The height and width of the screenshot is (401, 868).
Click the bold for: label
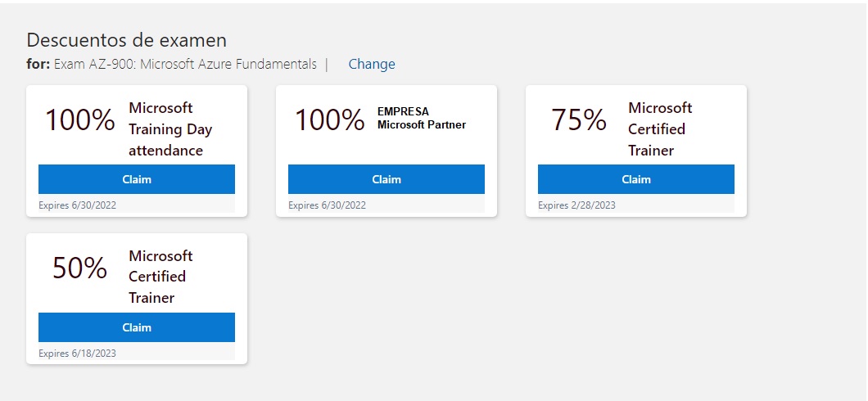pyautogui.click(x=38, y=64)
